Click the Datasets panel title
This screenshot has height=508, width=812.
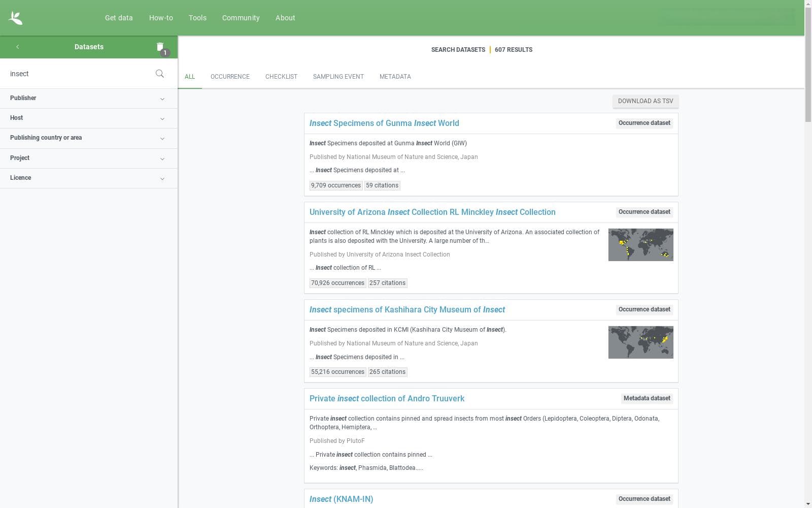(x=89, y=47)
